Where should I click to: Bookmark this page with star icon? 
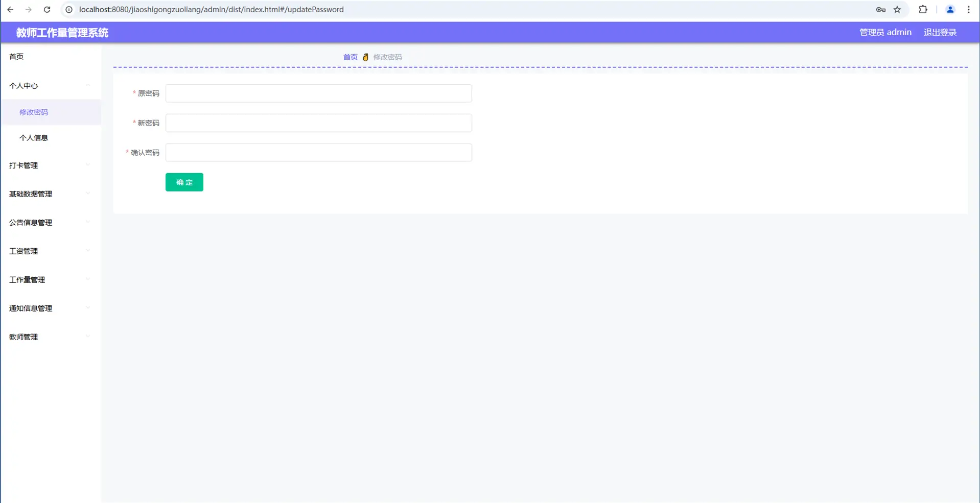tap(897, 10)
